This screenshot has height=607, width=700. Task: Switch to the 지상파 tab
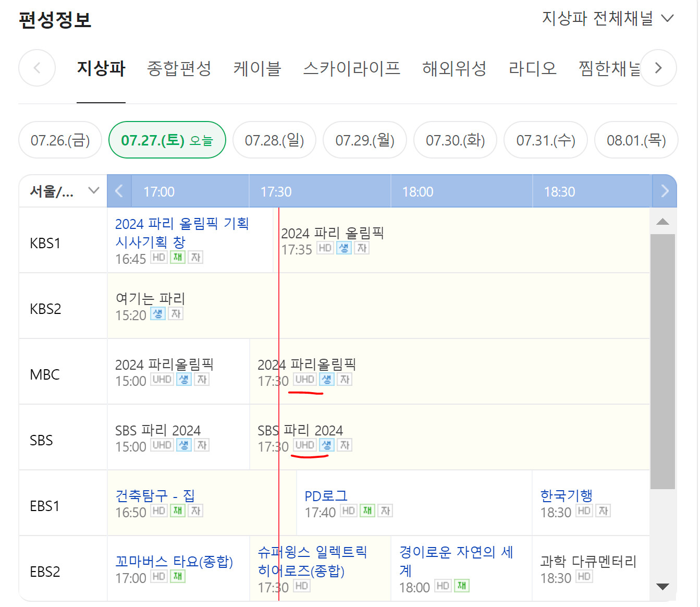[x=101, y=68]
